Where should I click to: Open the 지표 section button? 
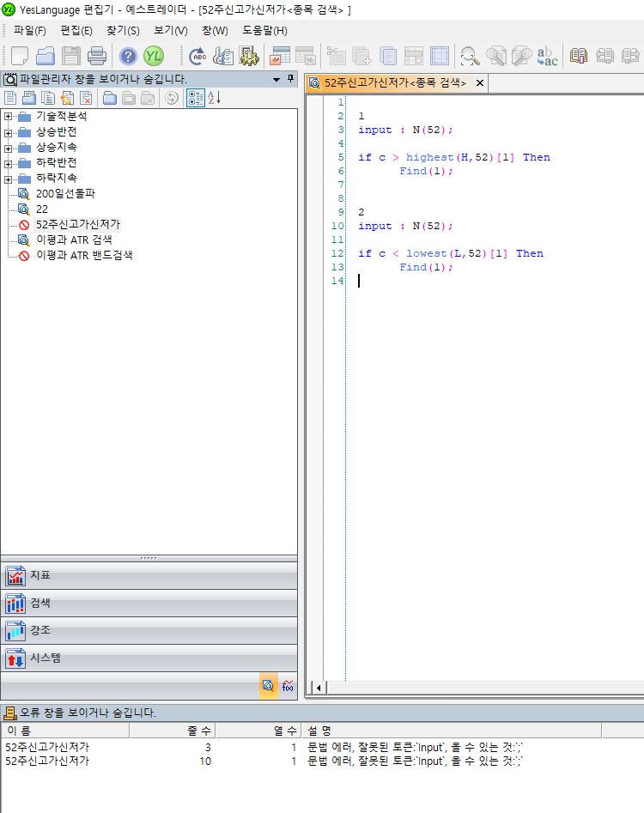click(x=149, y=575)
